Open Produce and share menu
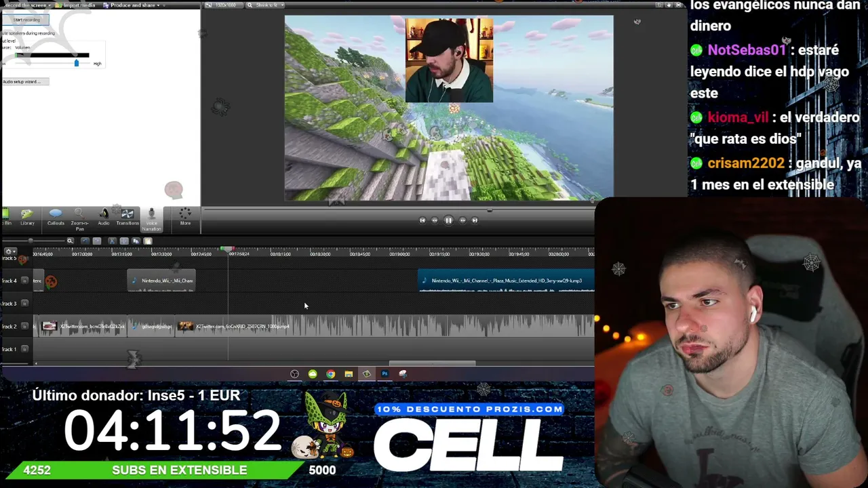The image size is (868, 488). [x=132, y=5]
